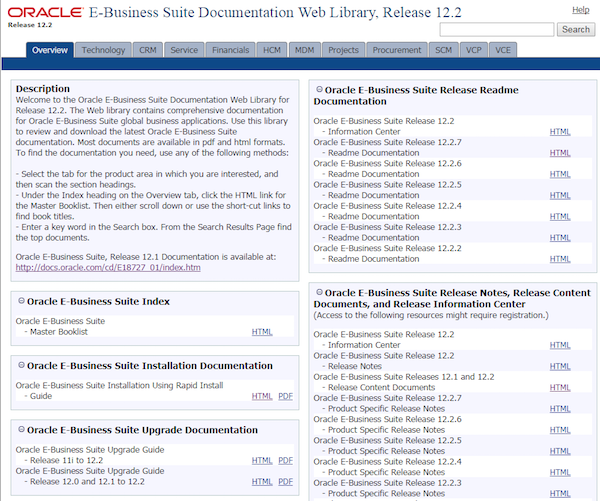Viewport: 600px width, 501px height.
Task: Open the Procurement tab
Action: [397, 50]
